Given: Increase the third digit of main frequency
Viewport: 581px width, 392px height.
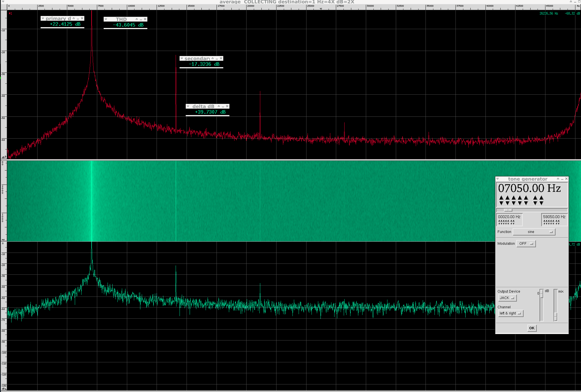Looking at the screenshot, I should (514, 198).
